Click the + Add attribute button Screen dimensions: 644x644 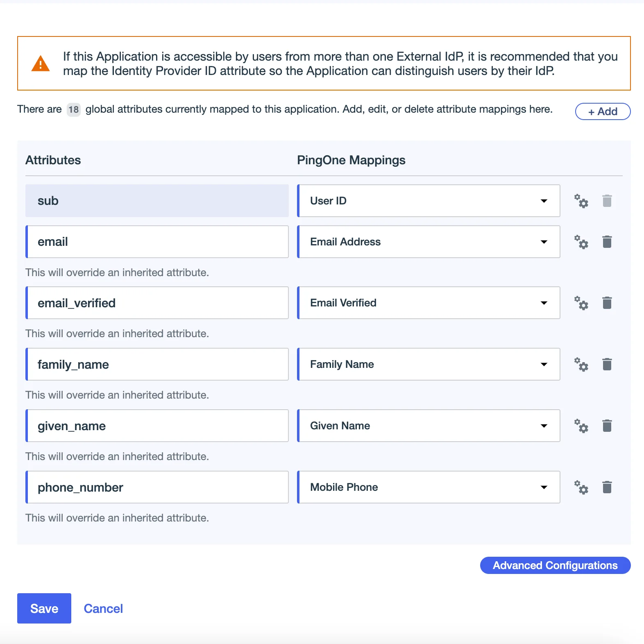coord(603,111)
